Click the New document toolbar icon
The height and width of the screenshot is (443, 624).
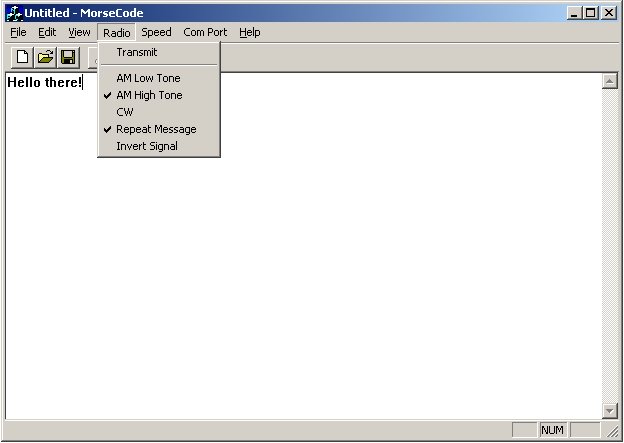pos(22,57)
